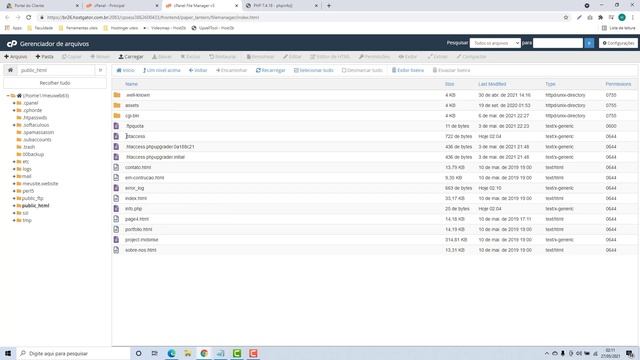Image resolution: width=640 pixels, height=360 pixels.
Task: Click the cgi-bin folder icon
Action: coord(117,116)
